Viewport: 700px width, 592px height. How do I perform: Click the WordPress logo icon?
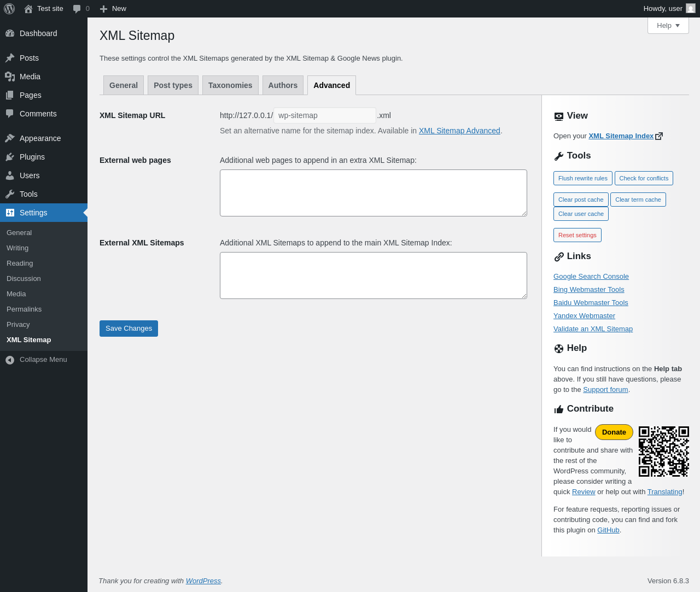pyautogui.click(x=9, y=9)
